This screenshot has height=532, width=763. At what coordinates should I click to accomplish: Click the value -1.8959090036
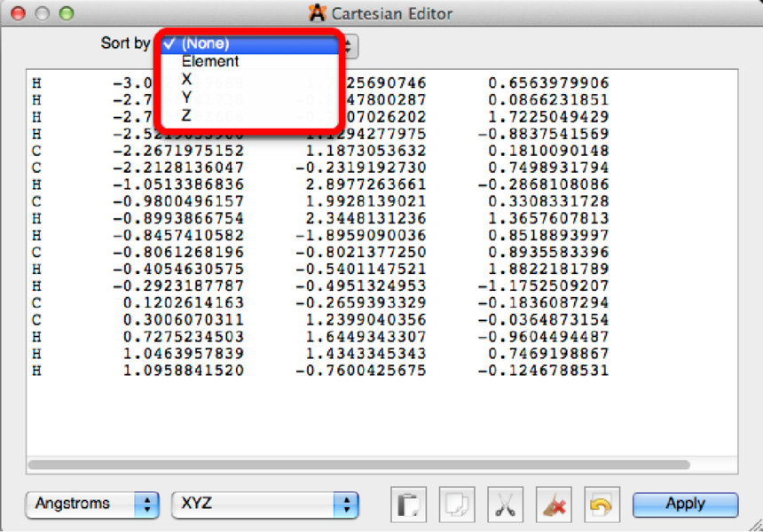(361, 235)
